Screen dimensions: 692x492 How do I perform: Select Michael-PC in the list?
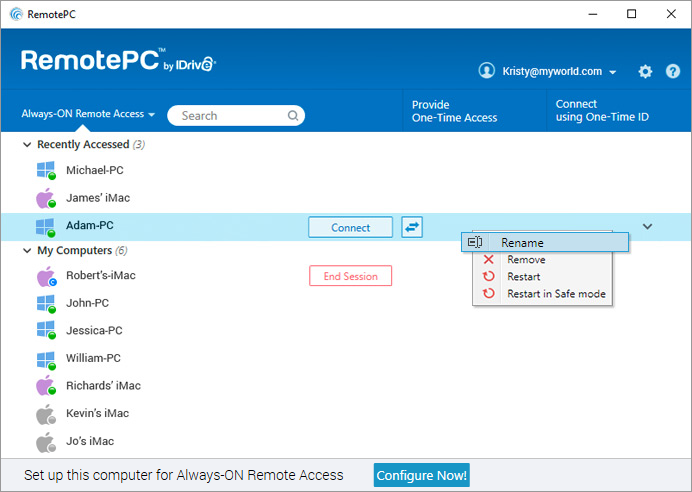[95, 170]
